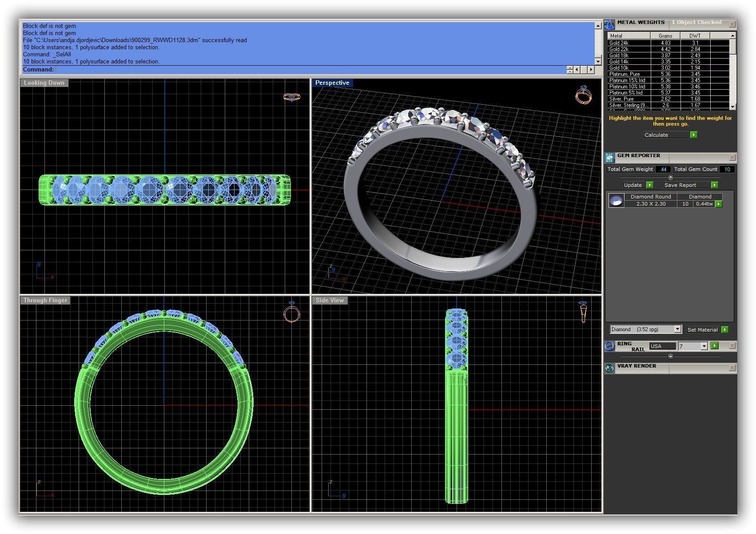Click the Looking Down viewport label
756x534 pixels.
[x=44, y=83]
